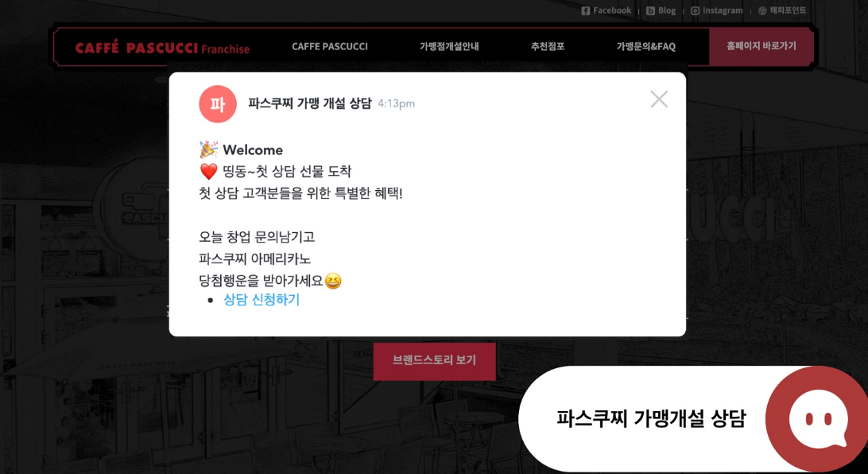Click the CAFFÉ PASCUCCI Franchise logo
The height and width of the screenshot is (474, 868).
(x=162, y=49)
